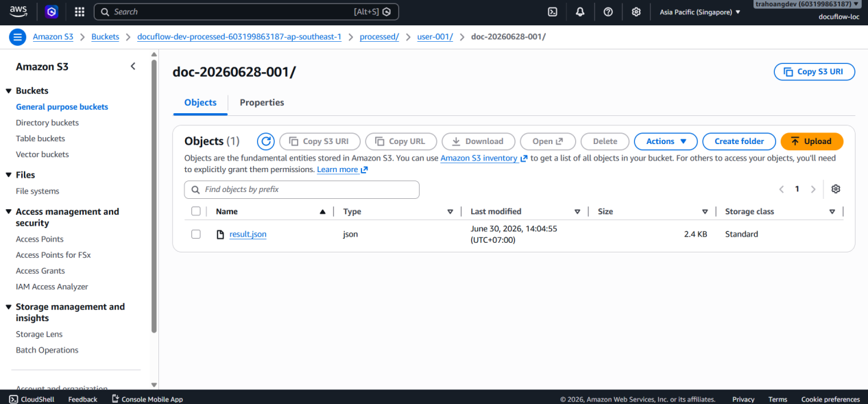Sort by Storage class column arrow
The width and height of the screenshot is (868, 404).
[832, 212]
